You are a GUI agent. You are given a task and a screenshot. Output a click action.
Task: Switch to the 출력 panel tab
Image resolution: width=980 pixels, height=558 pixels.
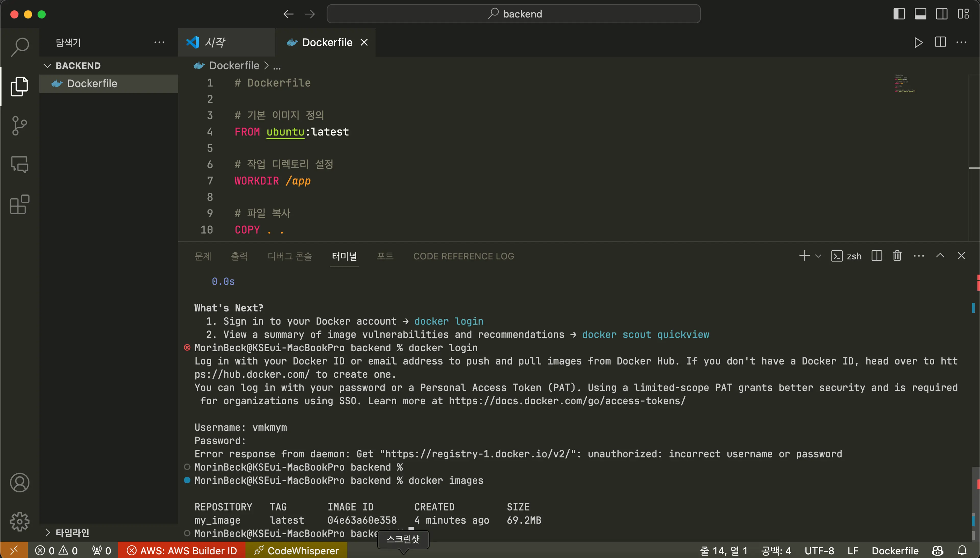239,256
